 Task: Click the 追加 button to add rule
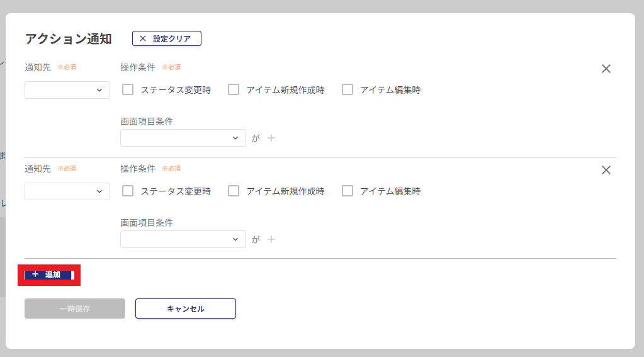point(49,275)
